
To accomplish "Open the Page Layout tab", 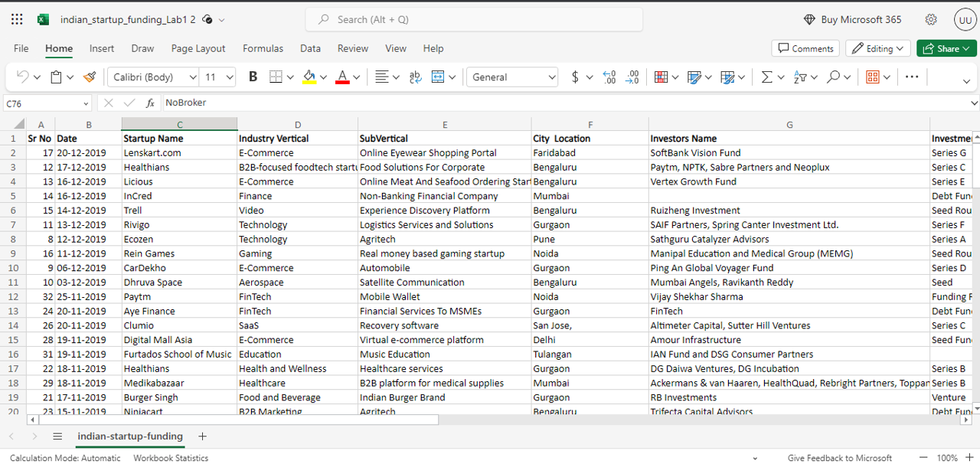I will pos(198,48).
